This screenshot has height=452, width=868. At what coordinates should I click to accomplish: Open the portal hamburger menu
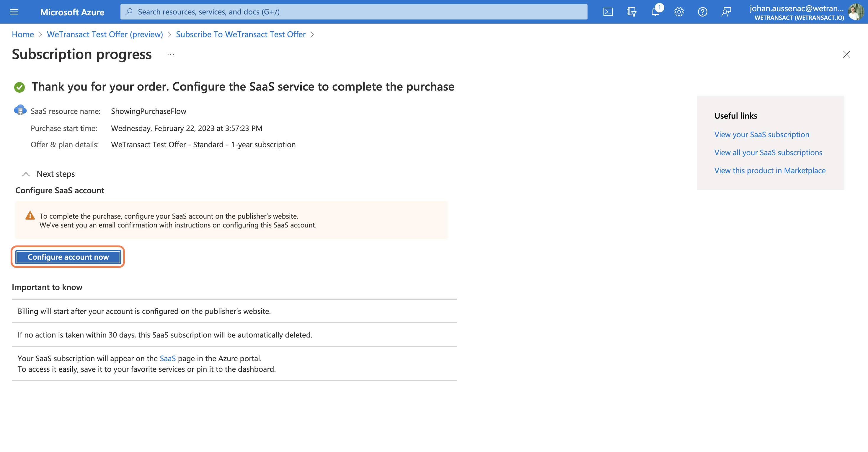click(14, 12)
